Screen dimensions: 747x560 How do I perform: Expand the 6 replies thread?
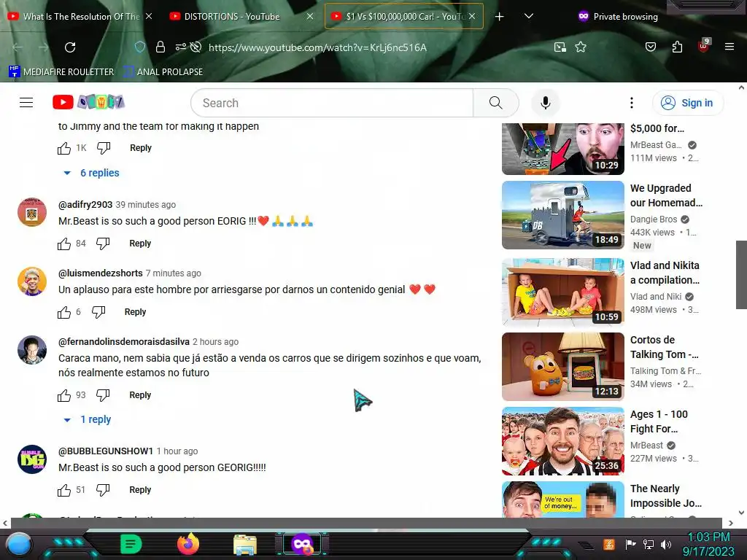92,173
